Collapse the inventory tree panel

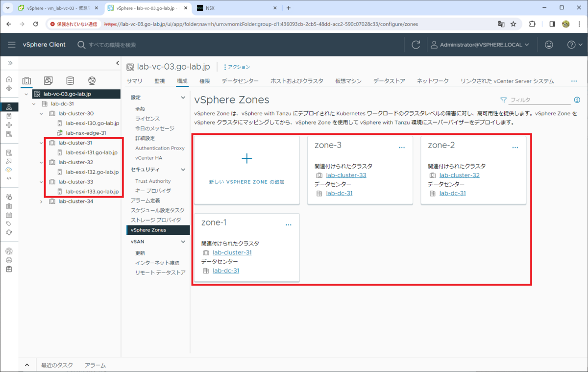pos(118,63)
